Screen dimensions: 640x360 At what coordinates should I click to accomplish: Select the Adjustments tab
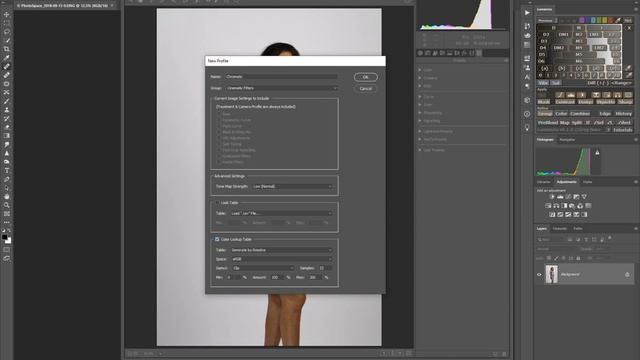(567, 182)
